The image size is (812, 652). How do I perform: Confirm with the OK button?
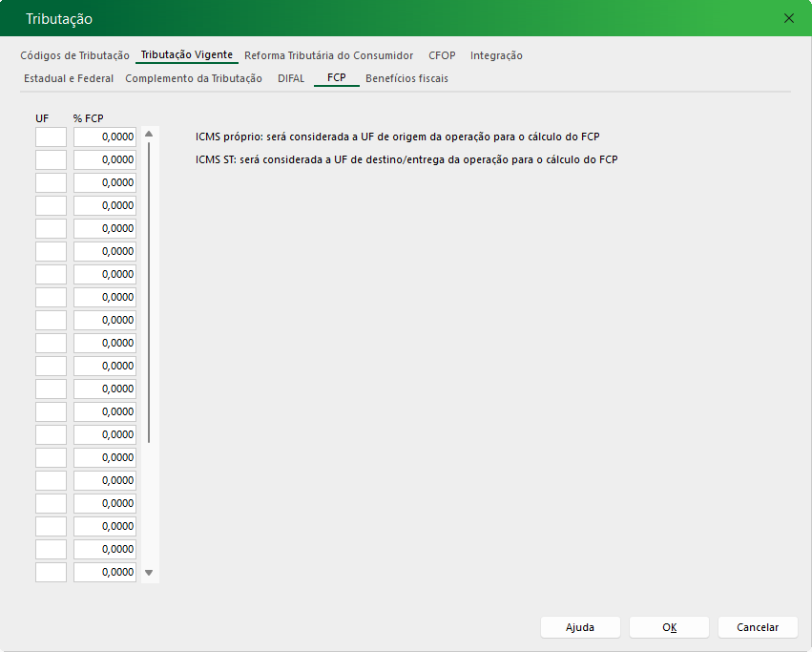click(x=669, y=627)
